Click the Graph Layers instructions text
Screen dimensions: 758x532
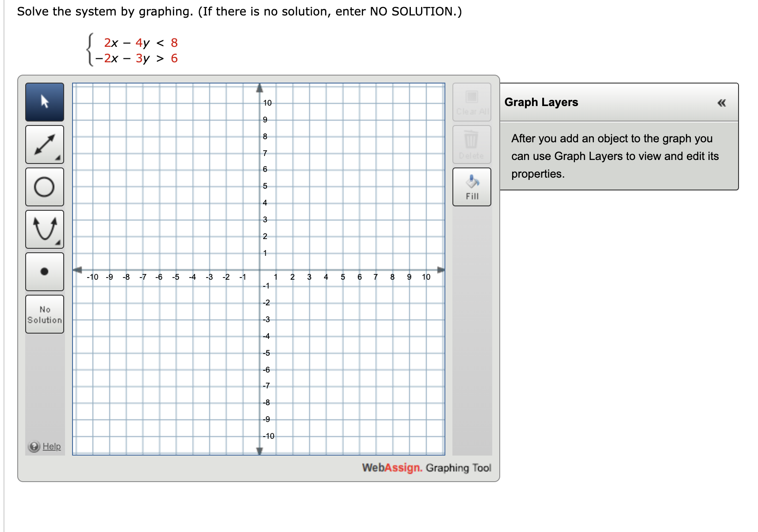click(x=615, y=156)
